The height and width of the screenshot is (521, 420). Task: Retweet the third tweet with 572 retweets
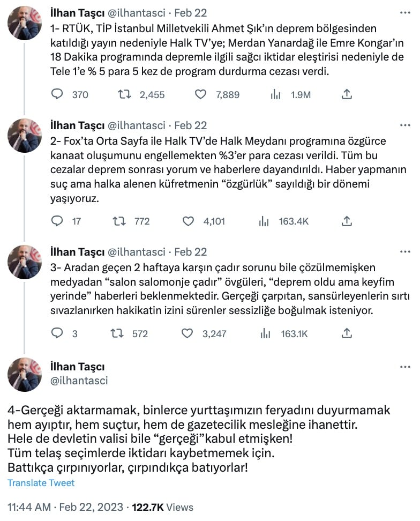[117, 333]
